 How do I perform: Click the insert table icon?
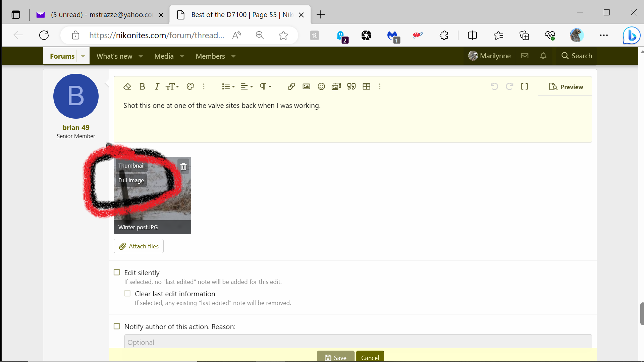coord(366,86)
